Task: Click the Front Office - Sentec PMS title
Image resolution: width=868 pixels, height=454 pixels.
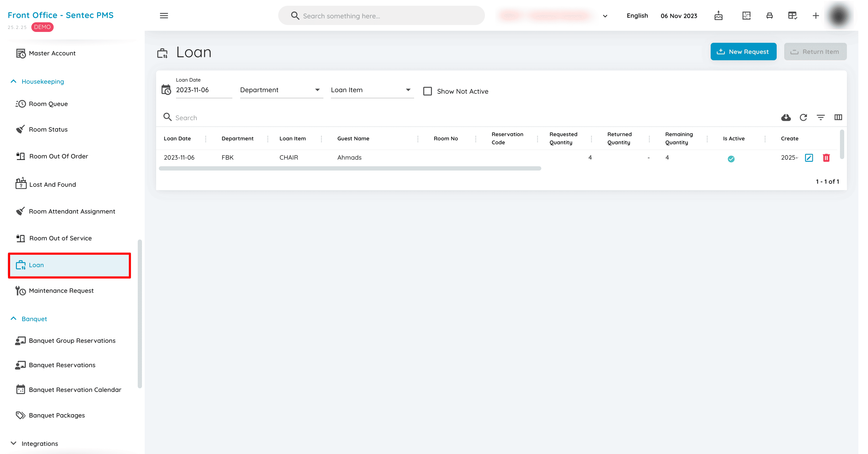Action: point(60,15)
